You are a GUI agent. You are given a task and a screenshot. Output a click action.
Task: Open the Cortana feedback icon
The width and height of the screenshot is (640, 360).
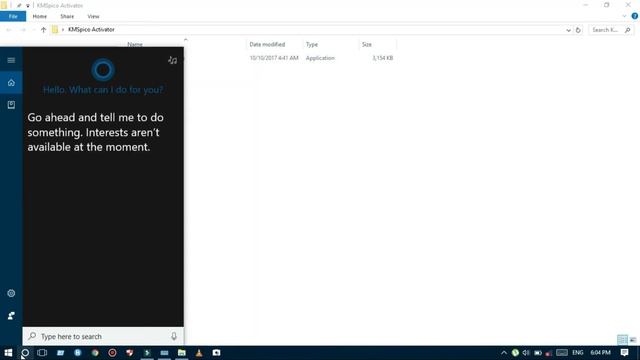pos(11,316)
